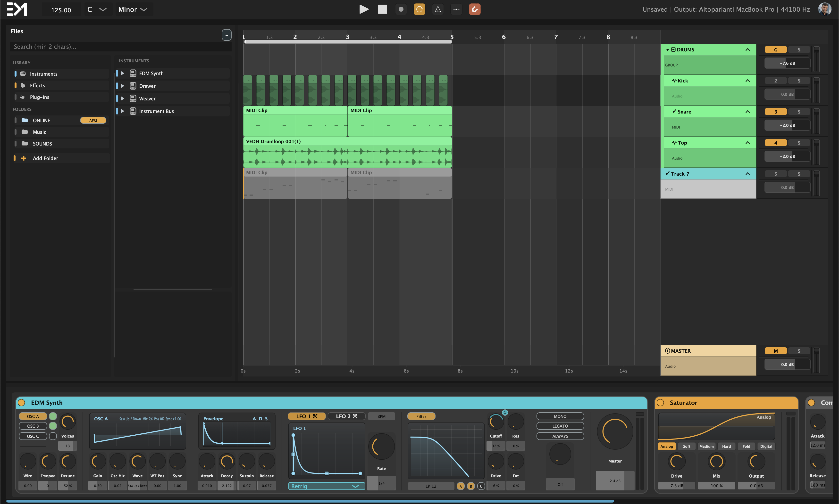839x504 pixels.
Task: Click the Stop transport button
Action: (x=382, y=9)
